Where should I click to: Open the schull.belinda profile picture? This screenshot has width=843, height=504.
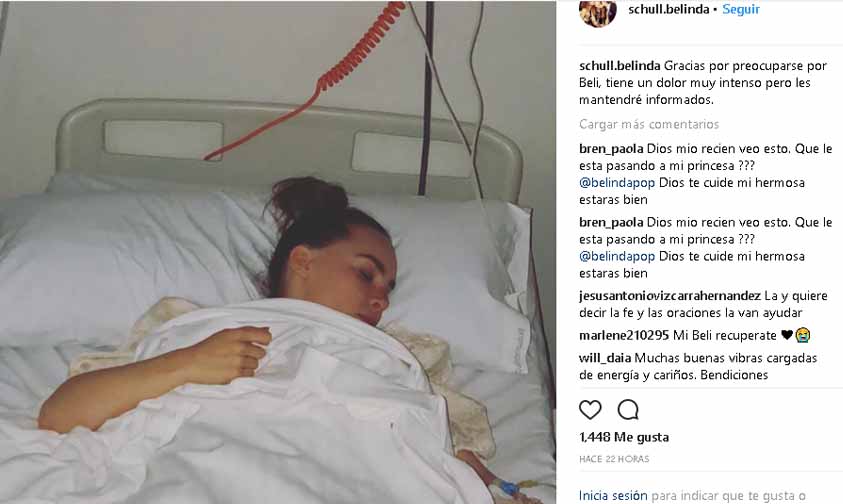pyautogui.click(x=597, y=12)
